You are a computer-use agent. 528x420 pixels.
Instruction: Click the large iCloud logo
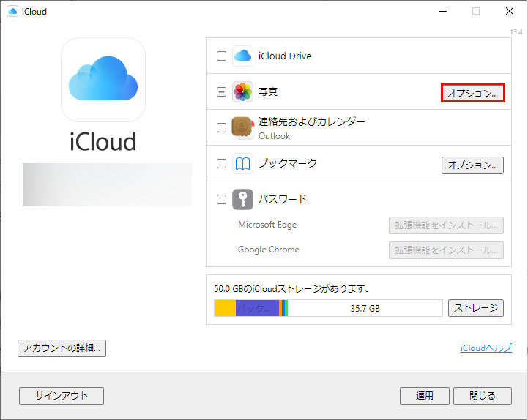[103, 80]
